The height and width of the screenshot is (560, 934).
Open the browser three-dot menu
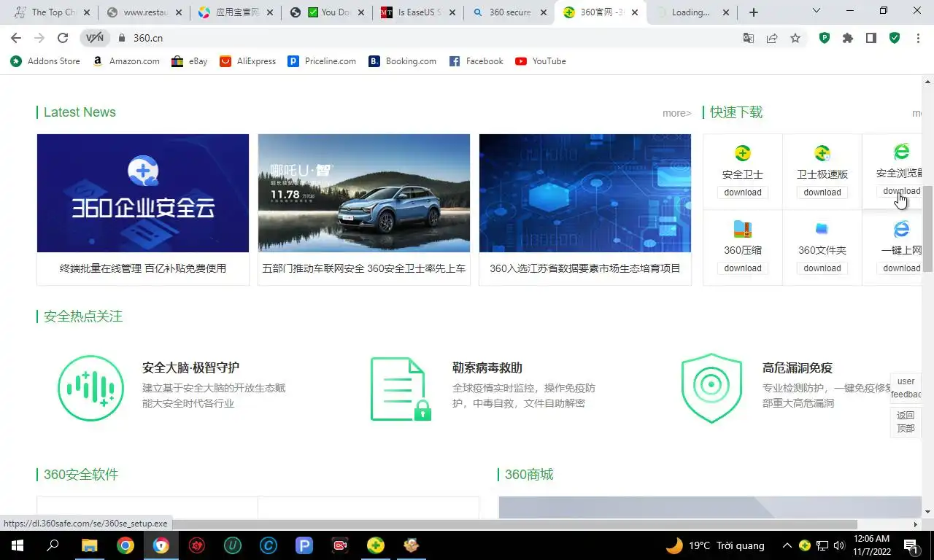(x=918, y=38)
